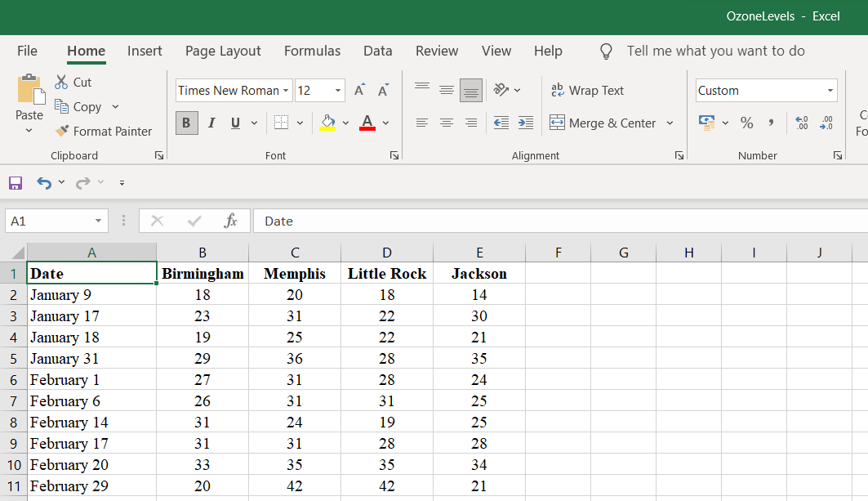This screenshot has height=501, width=868.
Task: Decrease indent in cell
Action: pyautogui.click(x=501, y=123)
